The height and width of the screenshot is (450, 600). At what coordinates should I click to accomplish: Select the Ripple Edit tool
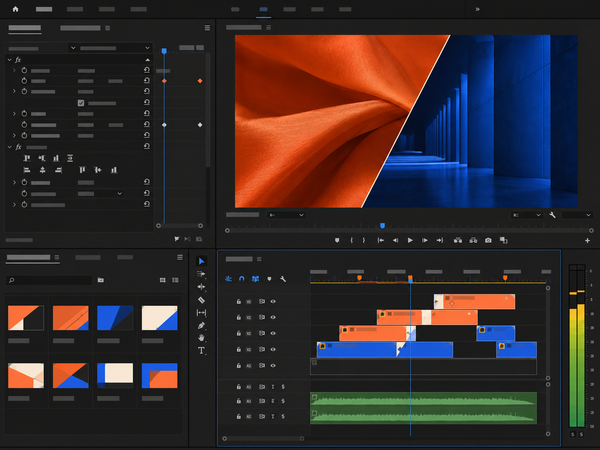[x=201, y=287]
